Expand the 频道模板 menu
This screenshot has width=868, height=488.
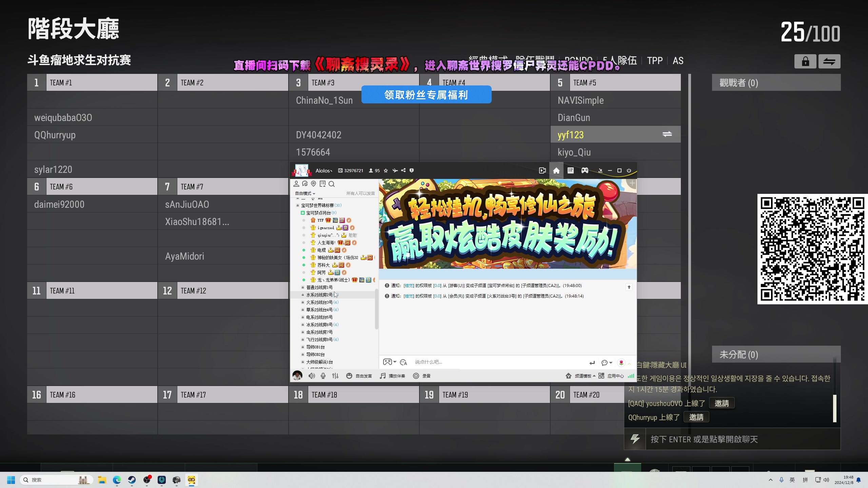point(580,376)
